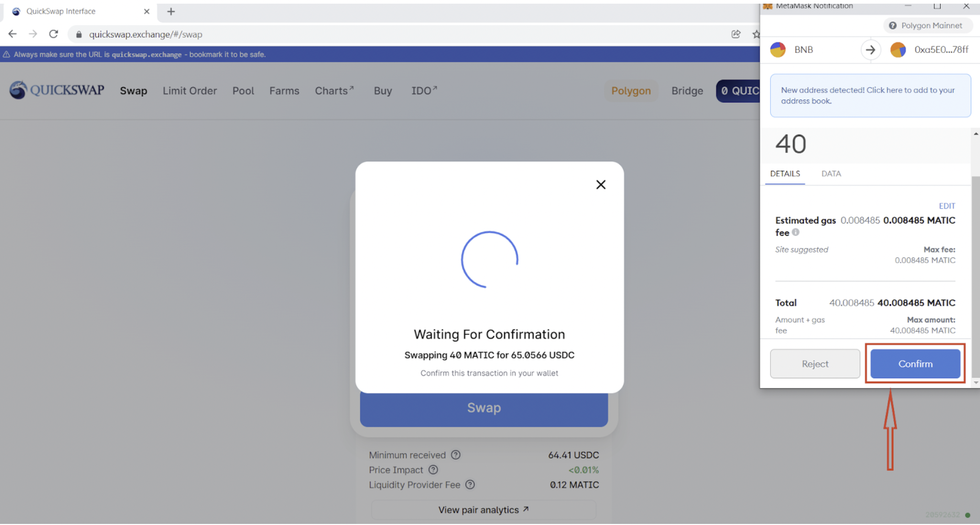Viewport: 980px width, 525px height.
Task: Click the Polygon network button
Action: 631,91
